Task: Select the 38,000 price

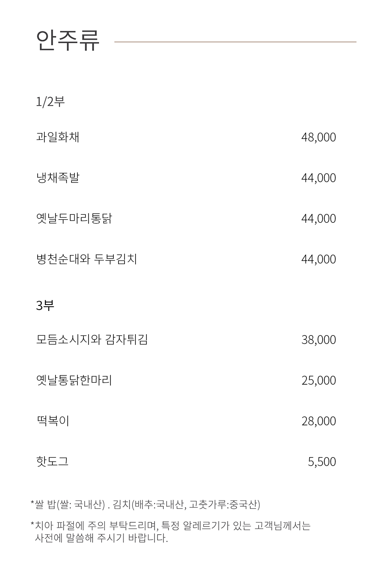Action: pyautogui.click(x=319, y=340)
